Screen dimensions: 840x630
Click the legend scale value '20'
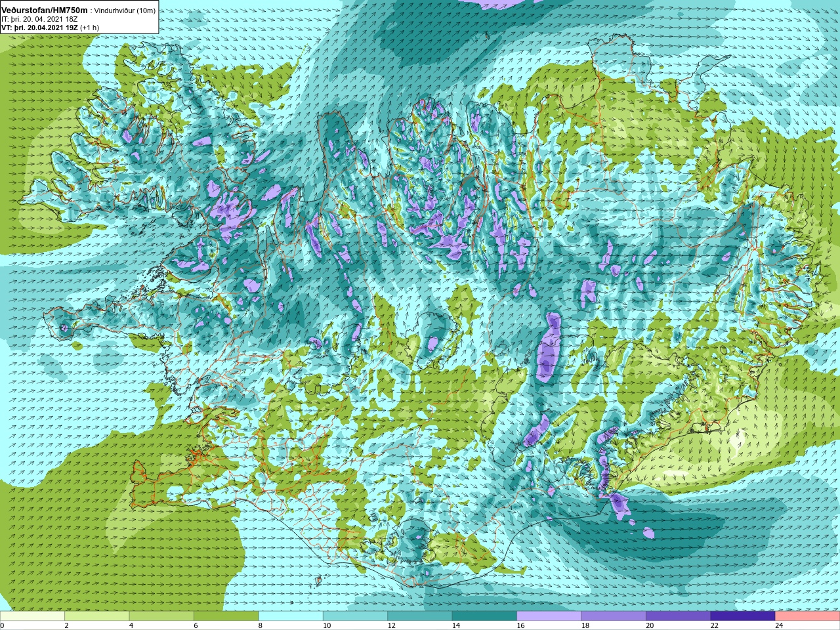click(650, 625)
